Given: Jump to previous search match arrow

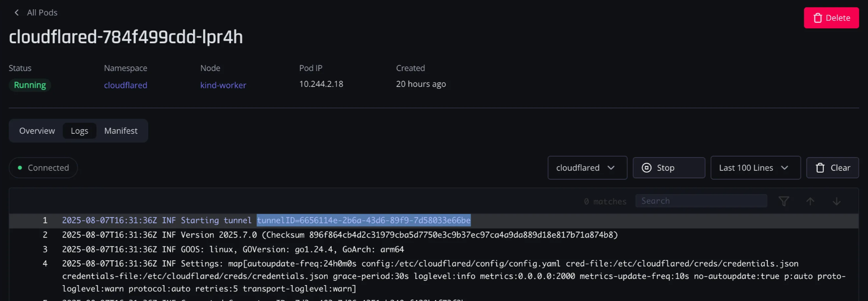Looking at the screenshot, I should pos(810,201).
